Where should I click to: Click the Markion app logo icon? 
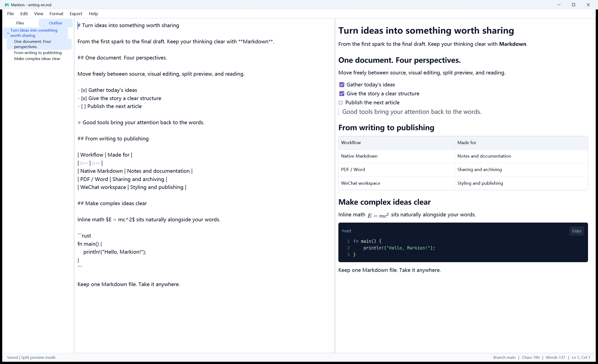[7, 5]
